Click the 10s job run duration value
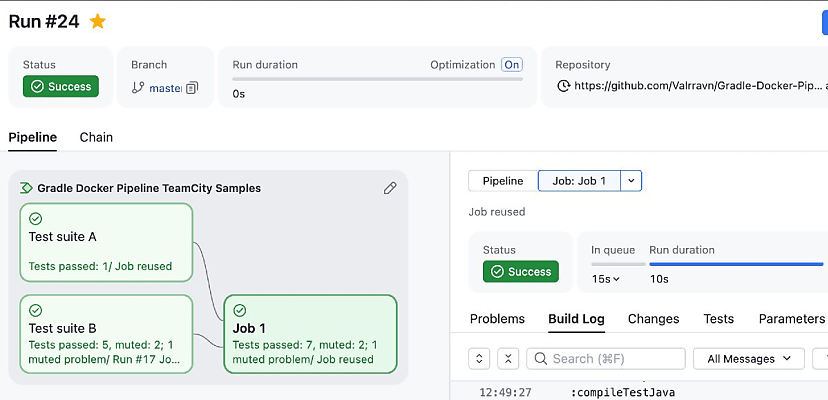The height and width of the screenshot is (400, 828). tap(659, 279)
